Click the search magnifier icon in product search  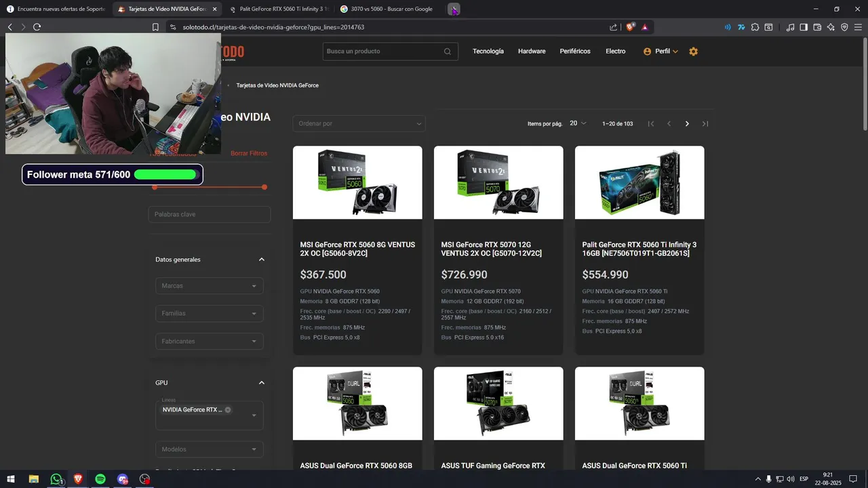tap(448, 52)
